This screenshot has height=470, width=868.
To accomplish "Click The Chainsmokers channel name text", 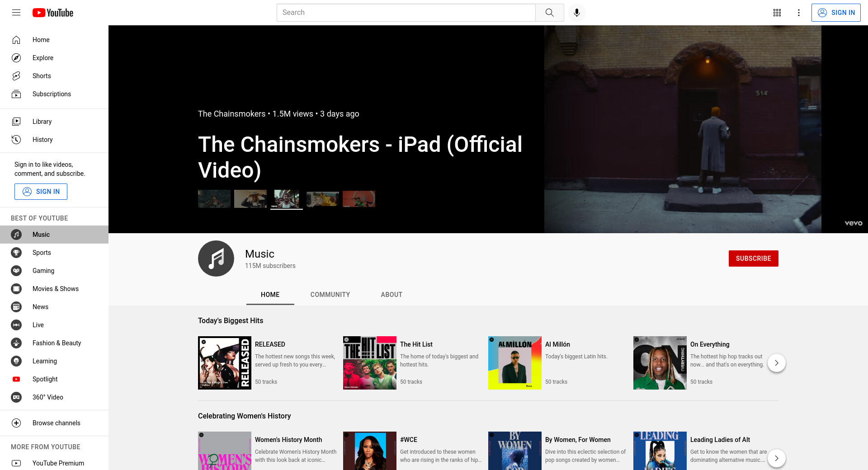I will click(231, 114).
